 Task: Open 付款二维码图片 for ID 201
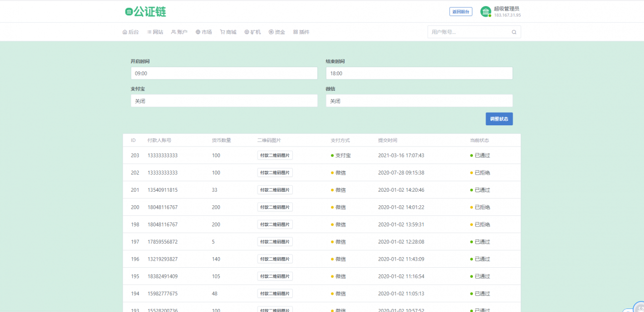point(275,190)
